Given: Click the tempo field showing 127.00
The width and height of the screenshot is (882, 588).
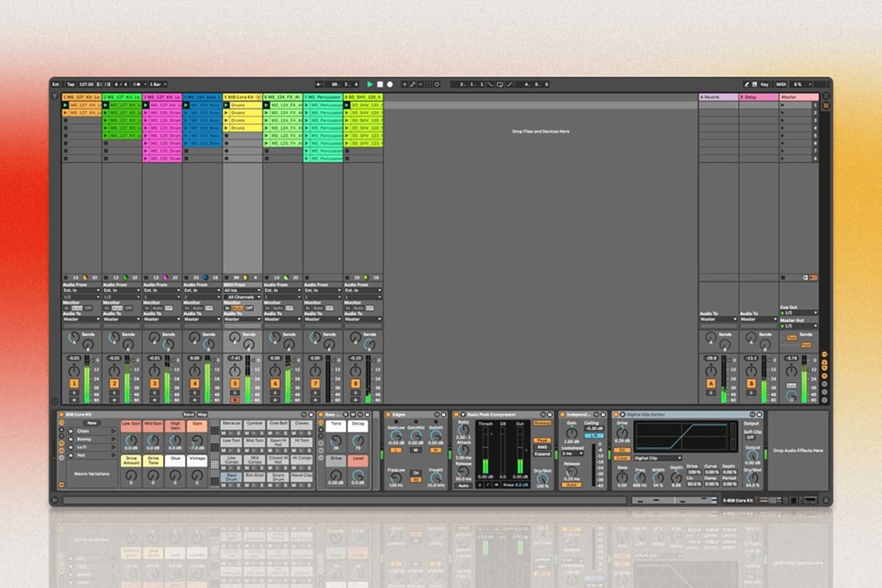Looking at the screenshot, I should click(87, 85).
